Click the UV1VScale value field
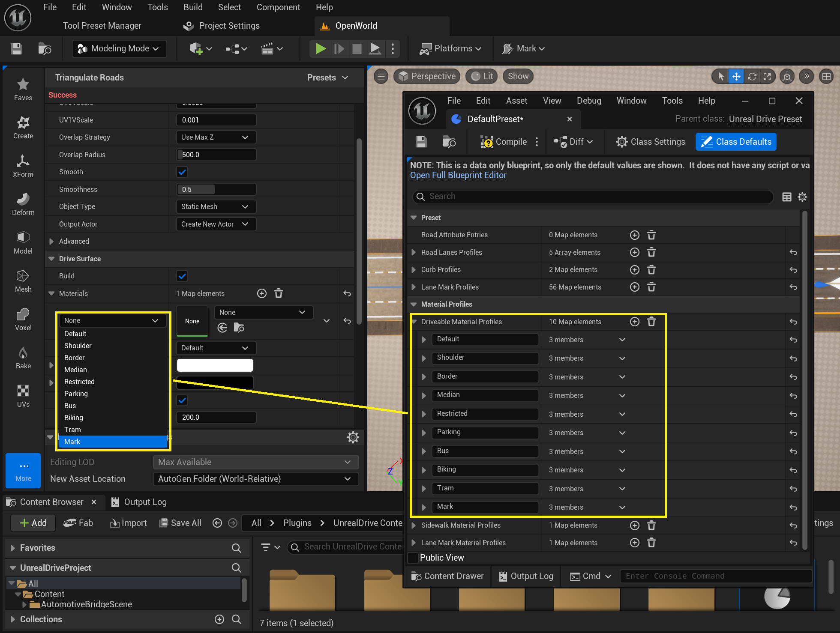This screenshot has height=633, width=840. tap(216, 120)
